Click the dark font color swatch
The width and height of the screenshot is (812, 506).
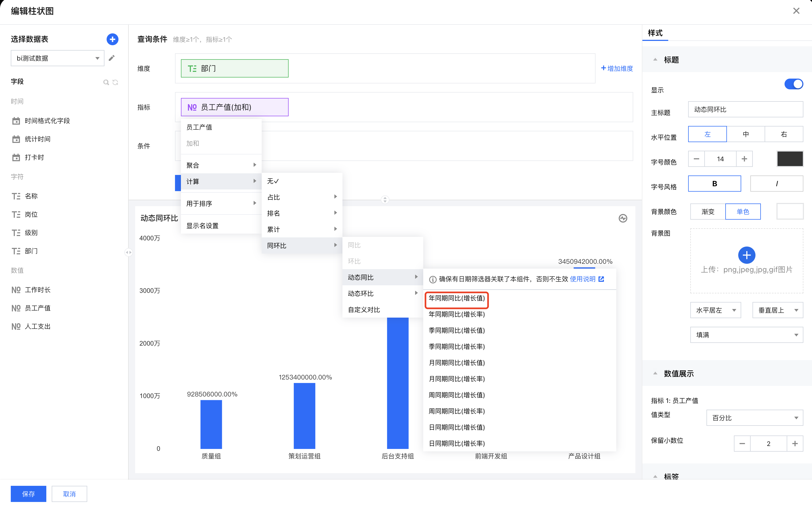click(x=790, y=159)
